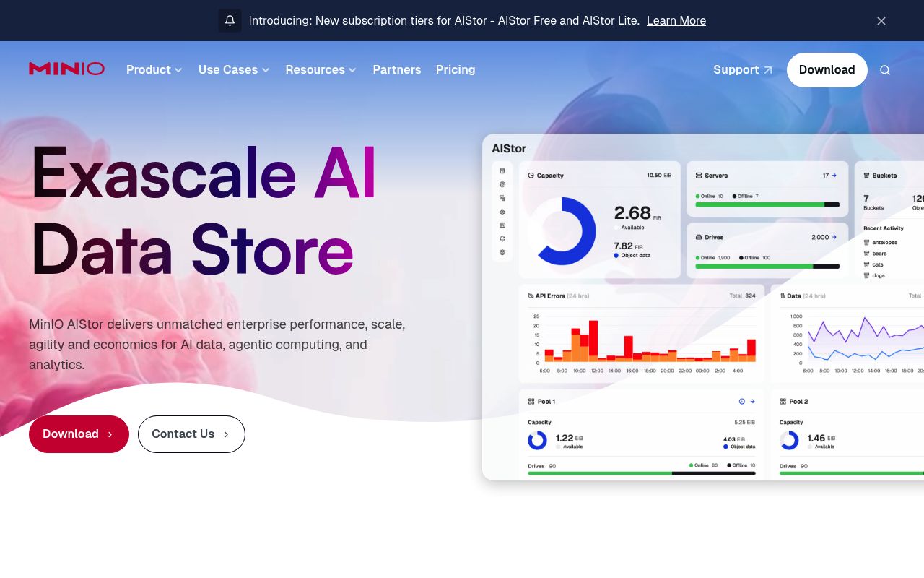Image resolution: width=924 pixels, height=578 pixels.
Task: Click the list panel icon in the AIStor sidebar
Action: coord(502,225)
